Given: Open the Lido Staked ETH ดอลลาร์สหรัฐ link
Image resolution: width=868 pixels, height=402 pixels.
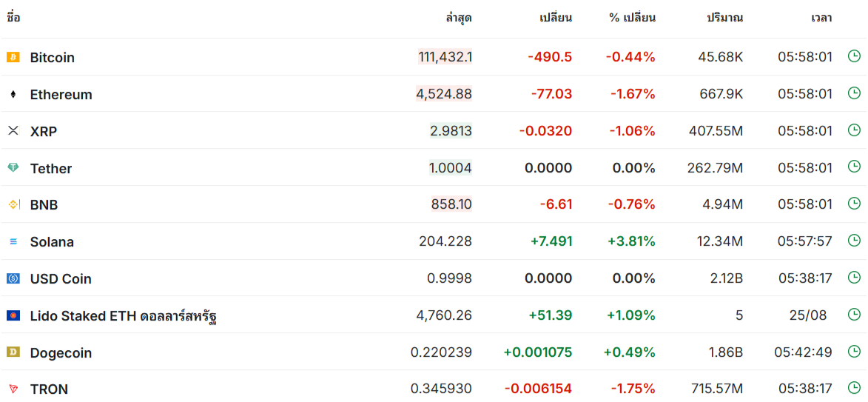Looking at the screenshot, I should click(x=123, y=316).
